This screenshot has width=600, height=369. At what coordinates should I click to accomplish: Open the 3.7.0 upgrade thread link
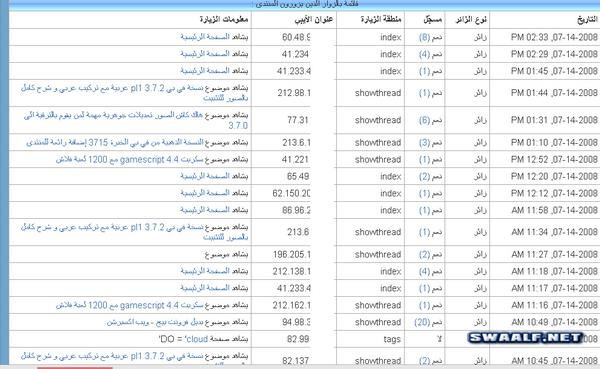tap(136, 120)
